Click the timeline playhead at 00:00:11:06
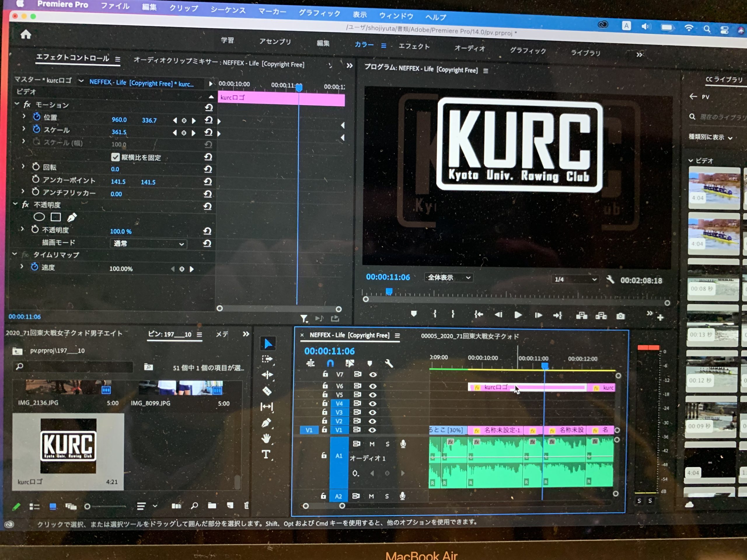 [545, 366]
